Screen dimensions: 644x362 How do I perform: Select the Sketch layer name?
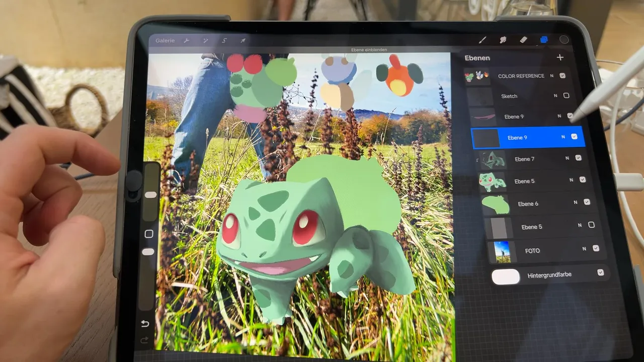click(509, 96)
